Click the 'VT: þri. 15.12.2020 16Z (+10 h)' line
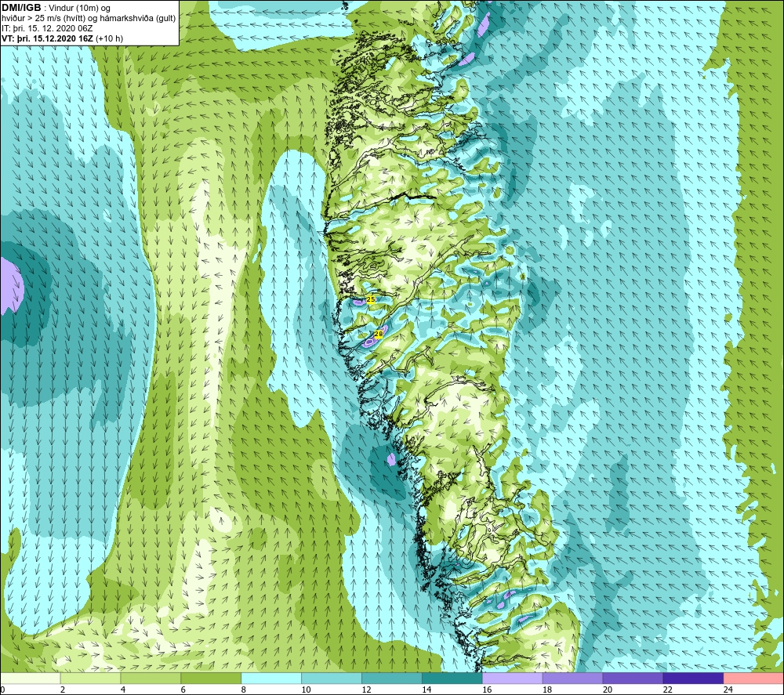This screenshot has height=695, width=784. [x=62, y=38]
